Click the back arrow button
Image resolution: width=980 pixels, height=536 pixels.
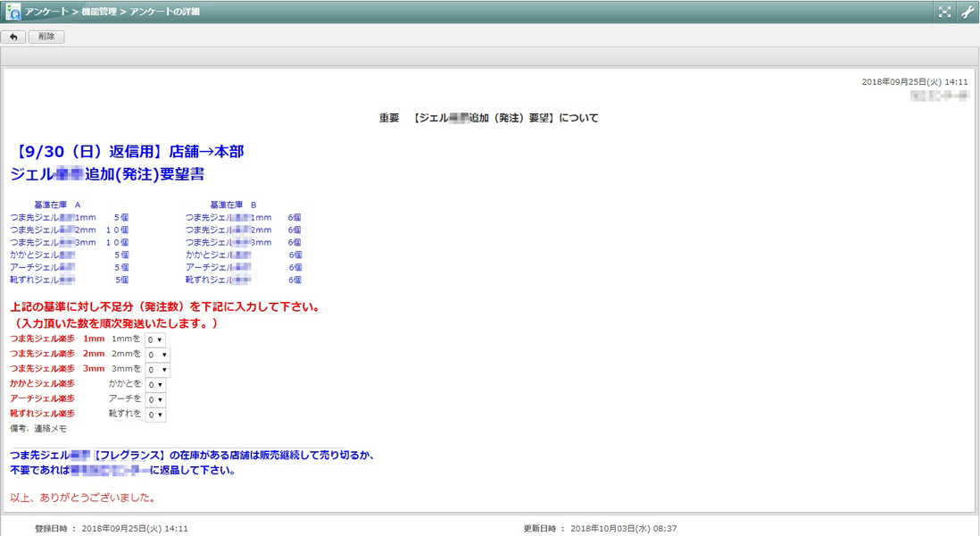[x=13, y=37]
